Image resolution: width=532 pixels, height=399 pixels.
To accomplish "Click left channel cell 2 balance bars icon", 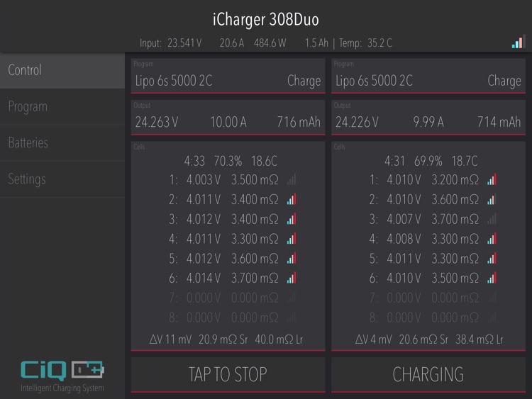I will pos(292,200).
